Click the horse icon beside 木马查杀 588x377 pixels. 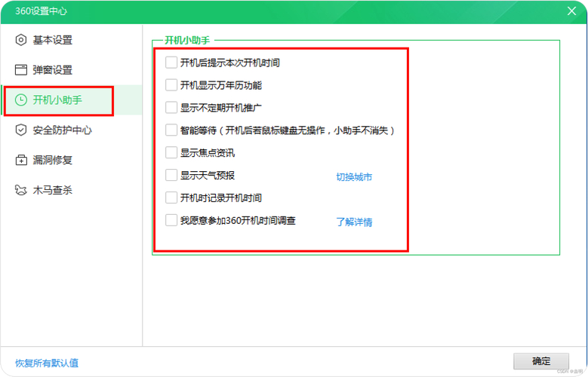click(x=21, y=190)
